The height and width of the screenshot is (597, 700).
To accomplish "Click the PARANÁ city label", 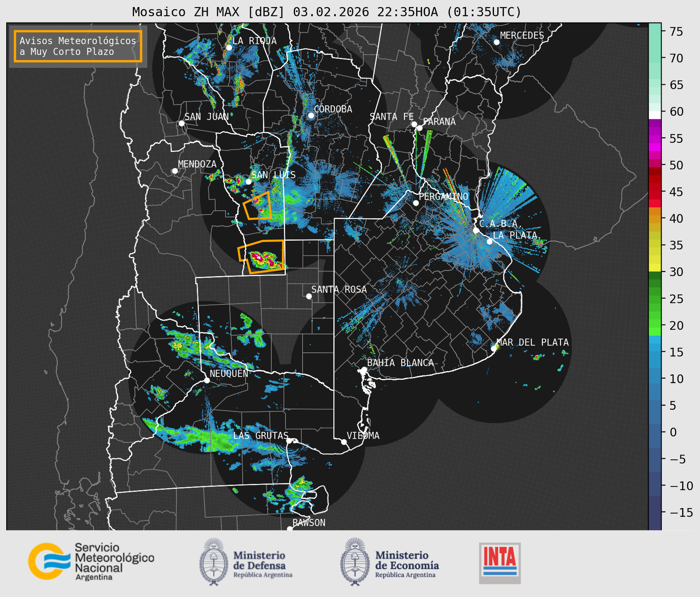I will click(439, 122).
